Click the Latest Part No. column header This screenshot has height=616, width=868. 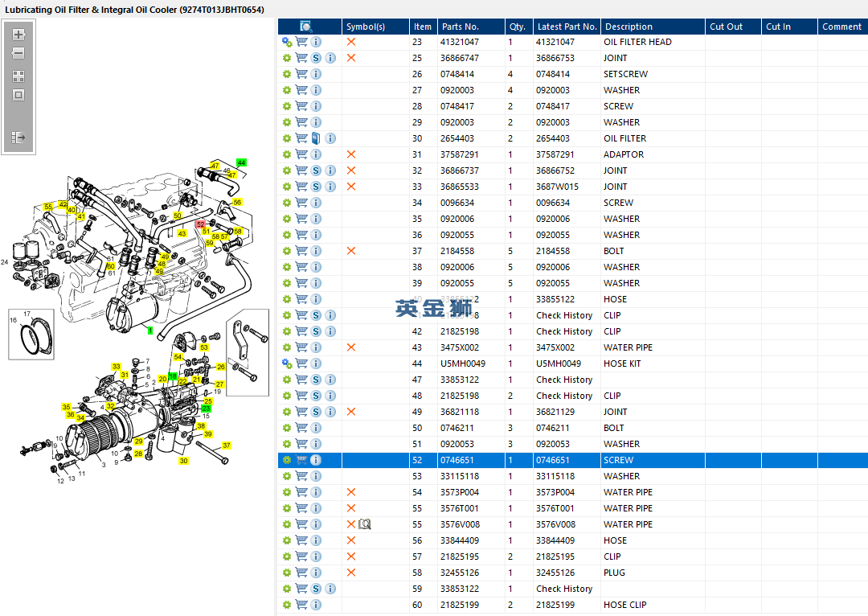(567, 27)
